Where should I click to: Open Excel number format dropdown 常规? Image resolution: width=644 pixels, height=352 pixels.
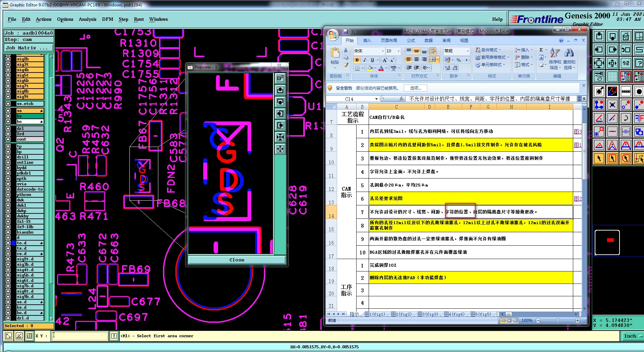[x=468, y=51]
